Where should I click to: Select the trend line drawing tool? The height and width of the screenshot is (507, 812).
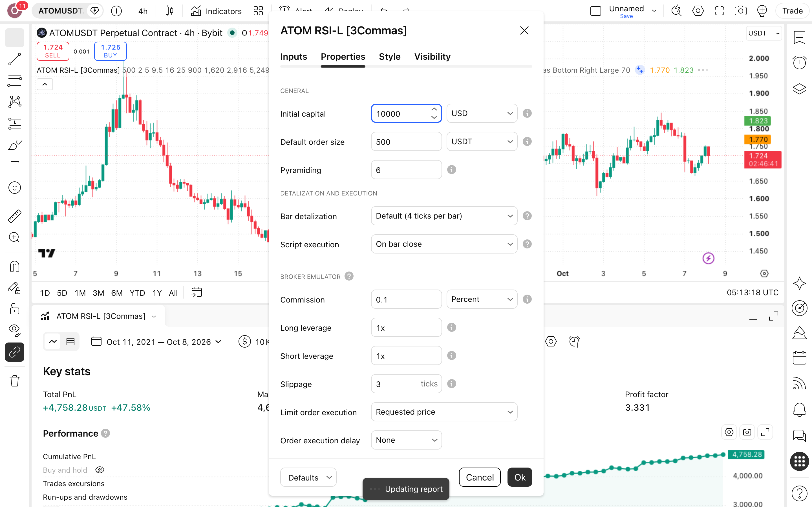click(x=14, y=59)
